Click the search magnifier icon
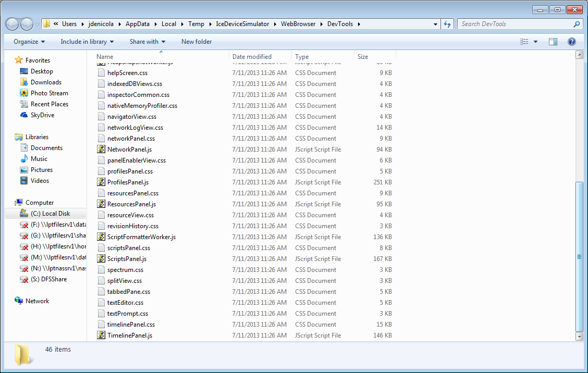 pos(577,24)
